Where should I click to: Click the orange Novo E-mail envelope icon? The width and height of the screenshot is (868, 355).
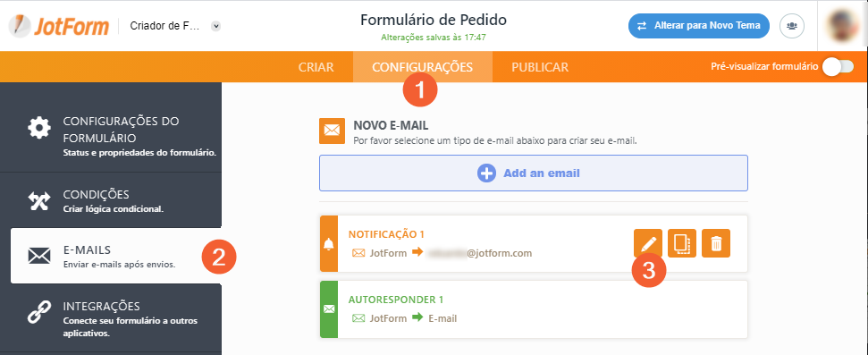332,131
